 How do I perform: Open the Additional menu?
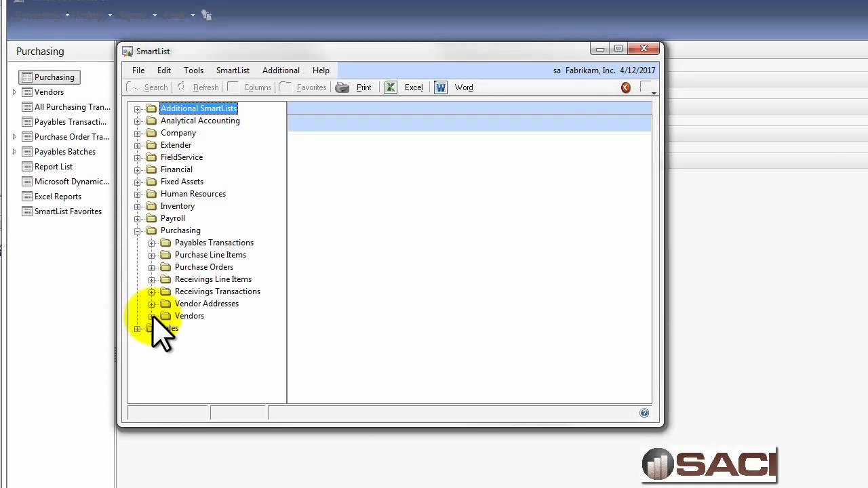[x=281, y=70]
